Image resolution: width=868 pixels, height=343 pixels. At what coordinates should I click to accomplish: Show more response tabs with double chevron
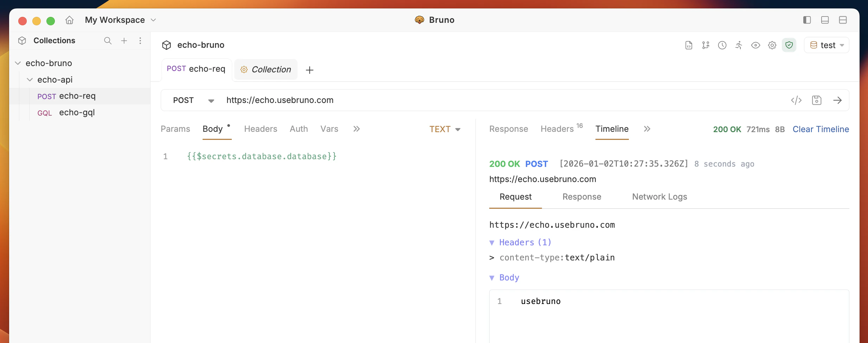pyautogui.click(x=647, y=129)
